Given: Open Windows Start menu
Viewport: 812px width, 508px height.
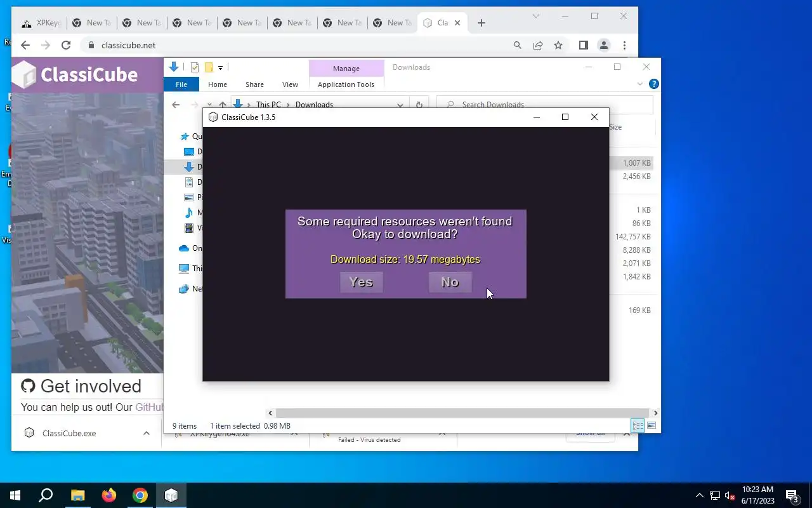Looking at the screenshot, I should pyautogui.click(x=15, y=495).
